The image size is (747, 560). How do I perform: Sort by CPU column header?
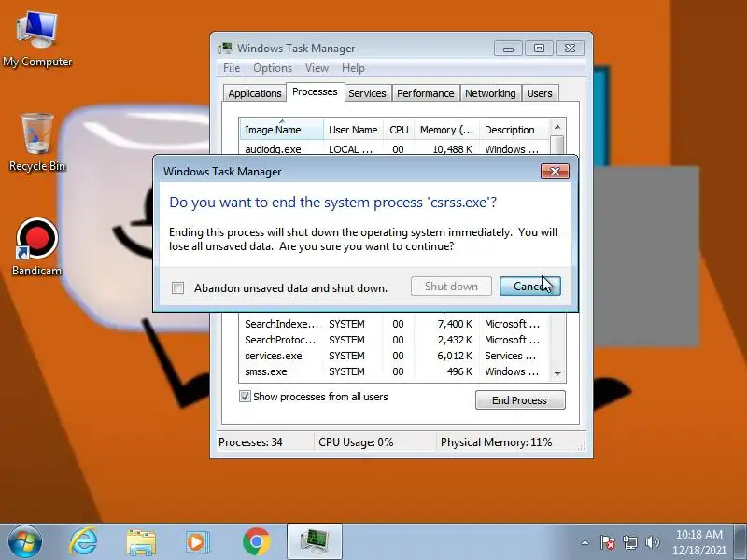(x=399, y=130)
